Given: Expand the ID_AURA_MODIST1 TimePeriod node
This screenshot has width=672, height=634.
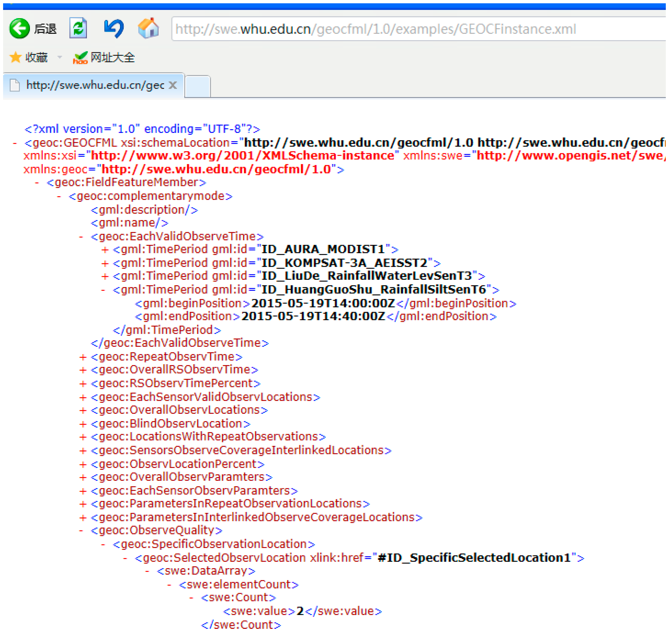Looking at the screenshot, I should click(x=105, y=250).
